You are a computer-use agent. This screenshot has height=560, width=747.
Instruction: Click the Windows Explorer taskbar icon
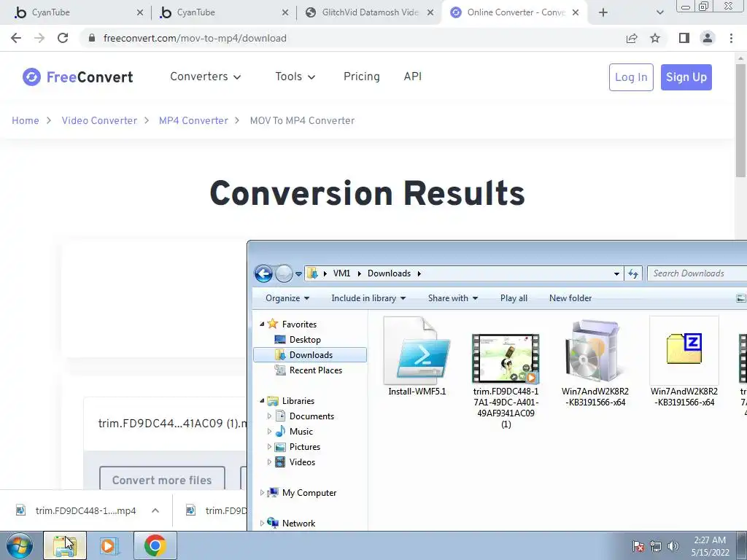point(65,545)
